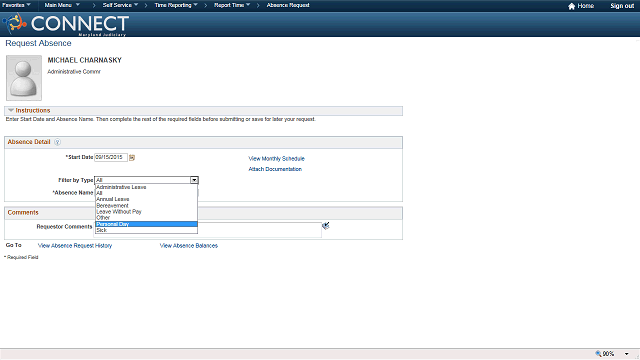Open zoom level dropdown arrow
The height and width of the screenshot is (360, 640).
[x=627, y=354]
